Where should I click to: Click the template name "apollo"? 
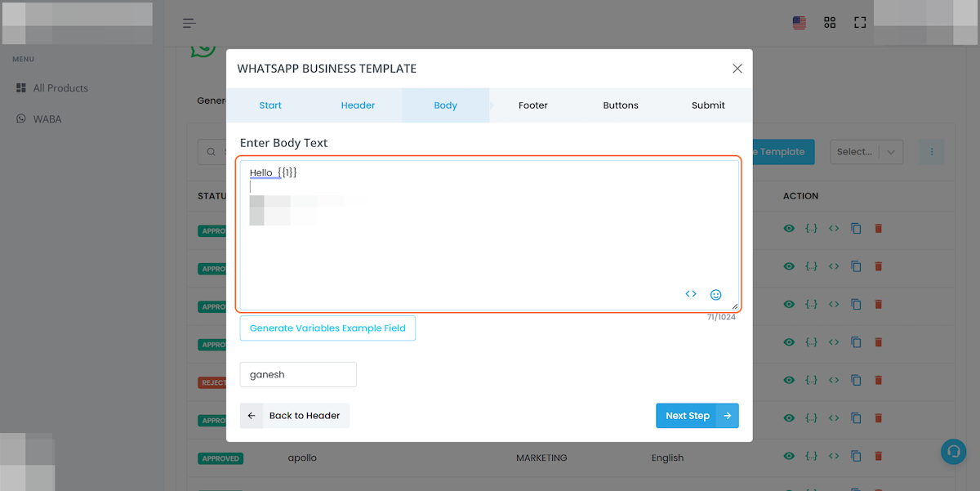pos(302,458)
